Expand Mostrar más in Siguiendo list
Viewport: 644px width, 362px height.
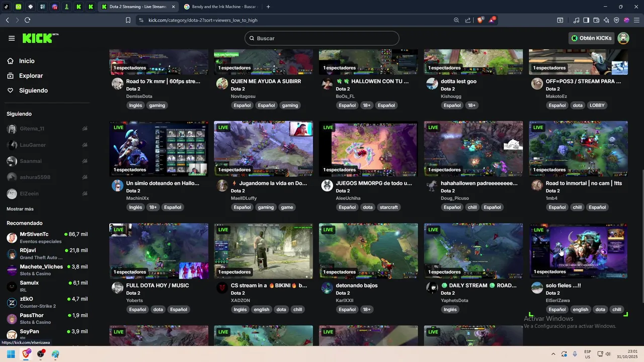[x=20, y=209]
